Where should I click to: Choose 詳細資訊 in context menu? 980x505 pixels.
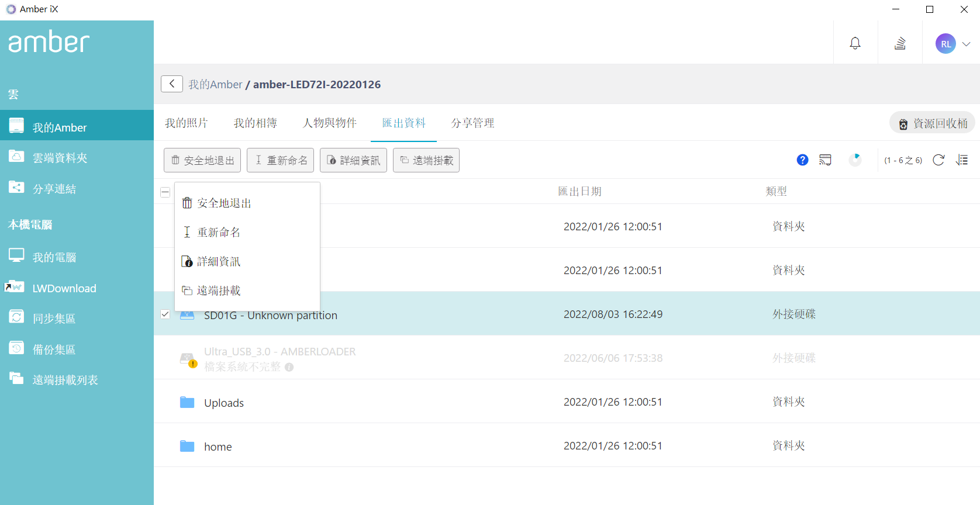point(247,261)
